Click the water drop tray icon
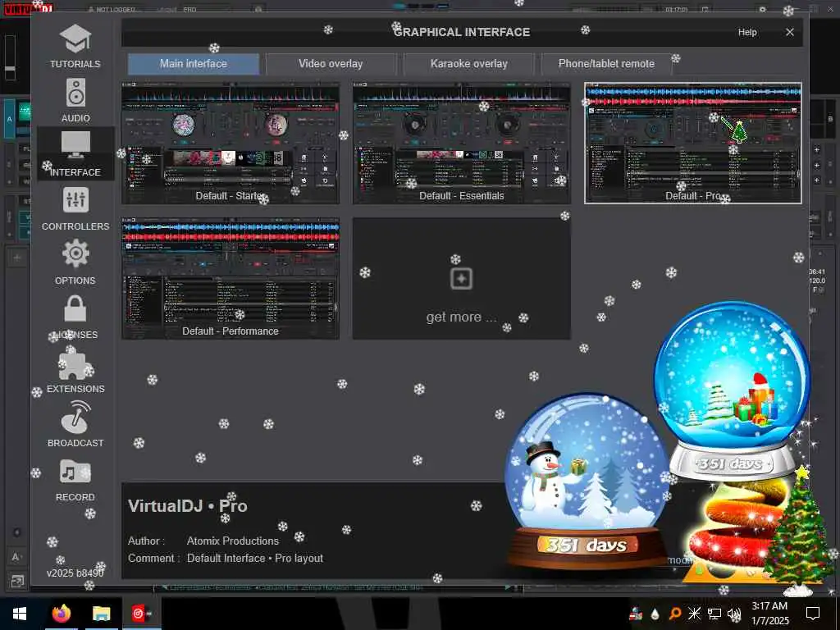 click(x=655, y=614)
